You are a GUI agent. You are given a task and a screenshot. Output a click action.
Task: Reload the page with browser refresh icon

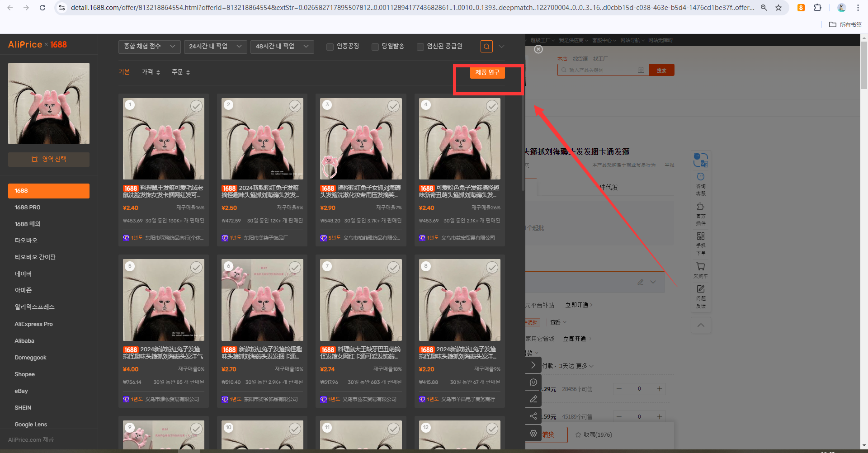pos(42,8)
